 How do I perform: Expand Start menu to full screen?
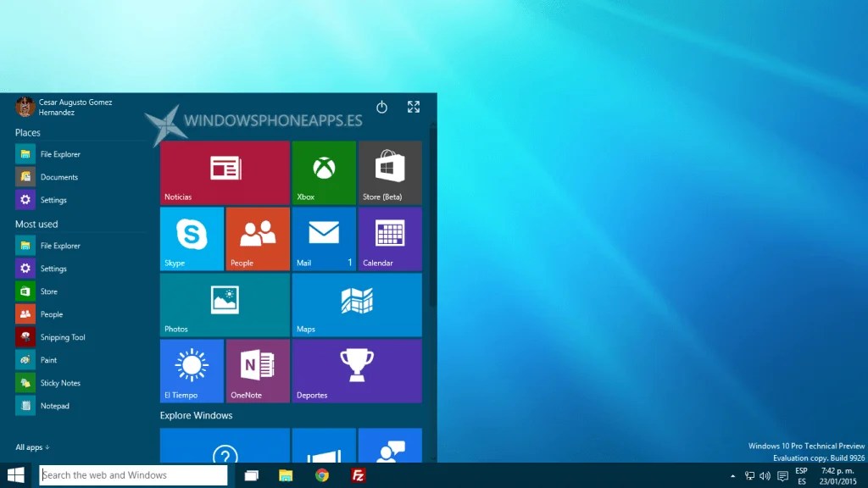click(414, 107)
